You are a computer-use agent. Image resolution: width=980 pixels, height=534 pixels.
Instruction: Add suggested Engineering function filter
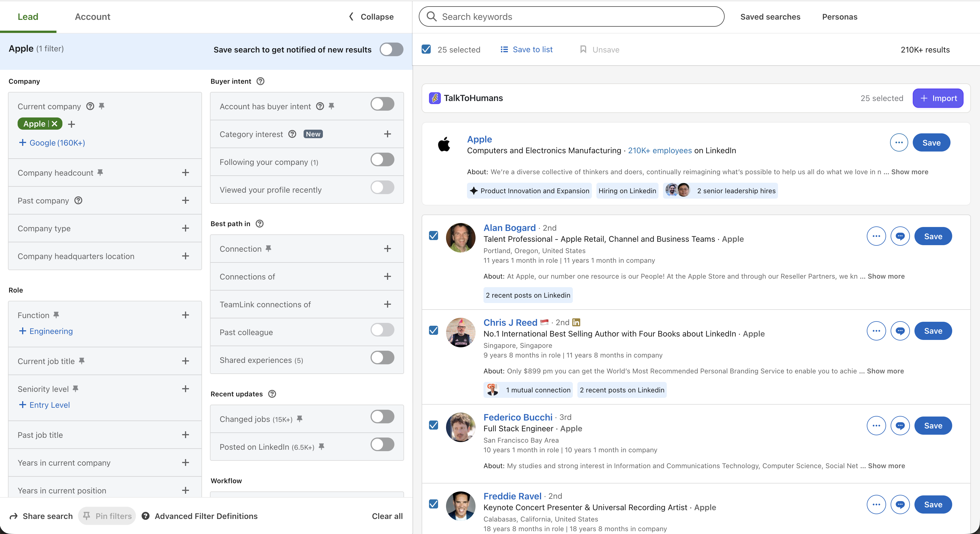[x=46, y=331]
